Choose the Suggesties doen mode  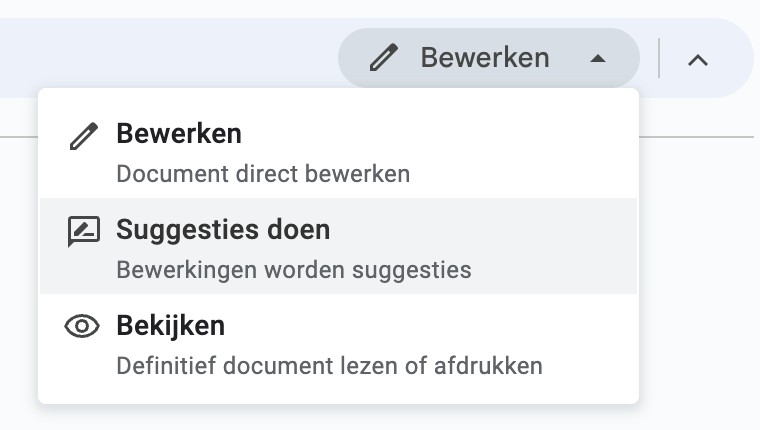coord(223,229)
